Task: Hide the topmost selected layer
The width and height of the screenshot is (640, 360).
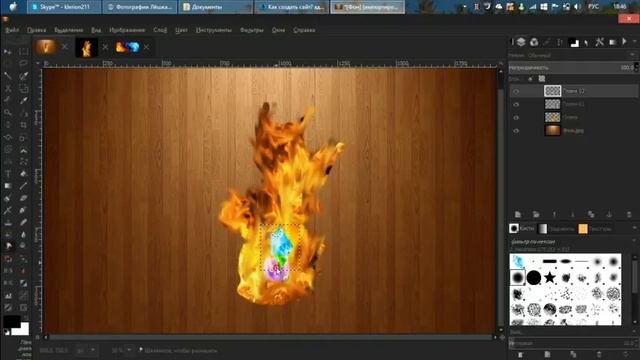Action: pos(516,91)
